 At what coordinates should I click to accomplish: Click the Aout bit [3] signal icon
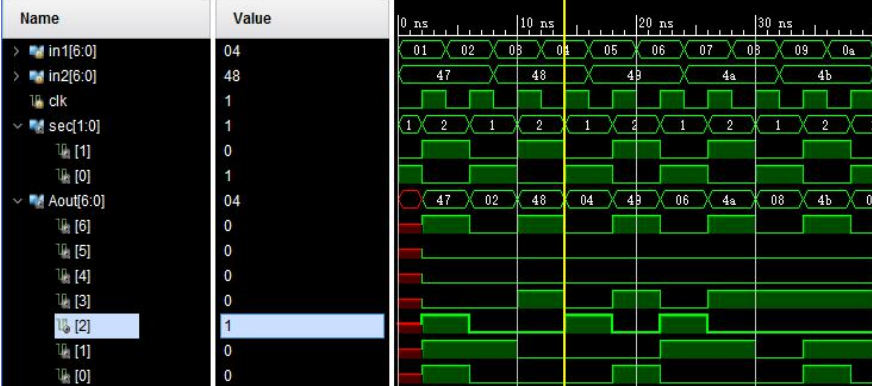coord(63,301)
